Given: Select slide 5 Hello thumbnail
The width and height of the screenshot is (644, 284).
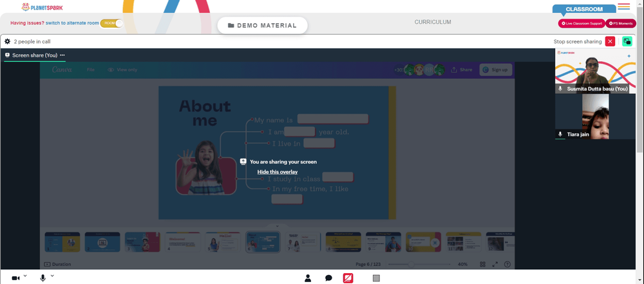Looking at the screenshot, I should 223,242.
